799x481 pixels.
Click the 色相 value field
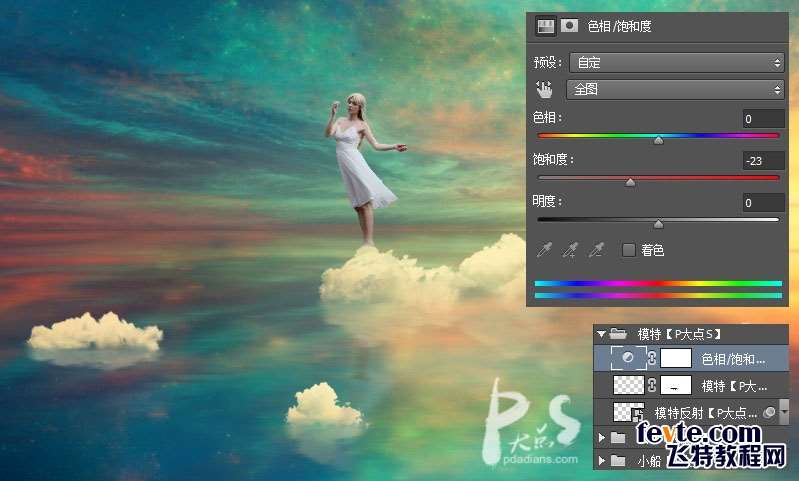click(763, 119)
